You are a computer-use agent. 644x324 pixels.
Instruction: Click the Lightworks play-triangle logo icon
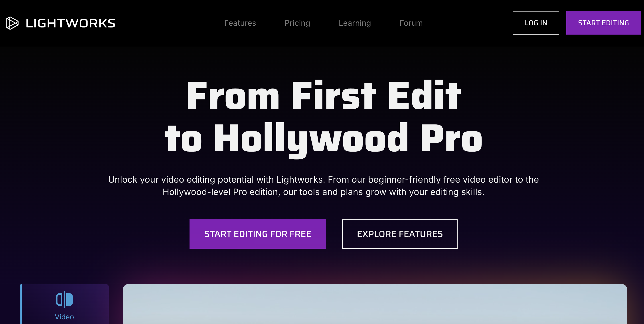click(x=12, y=23)
